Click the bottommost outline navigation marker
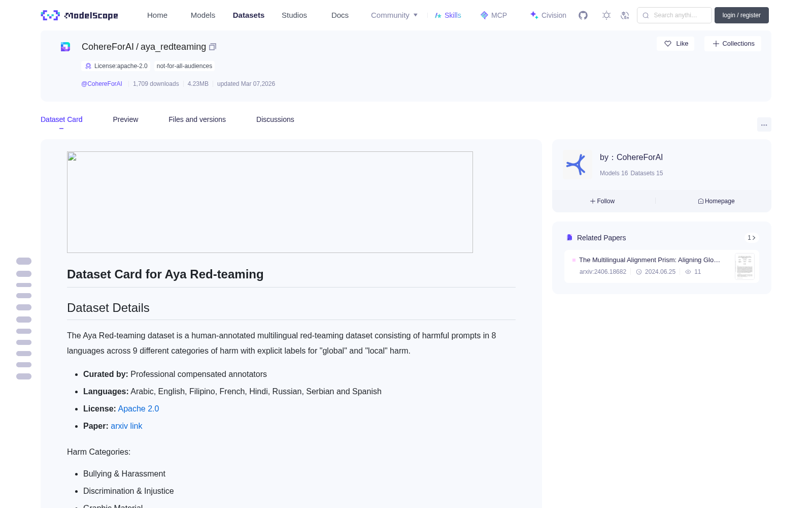The width and height of the screenshot is (812, 508). 24,376
